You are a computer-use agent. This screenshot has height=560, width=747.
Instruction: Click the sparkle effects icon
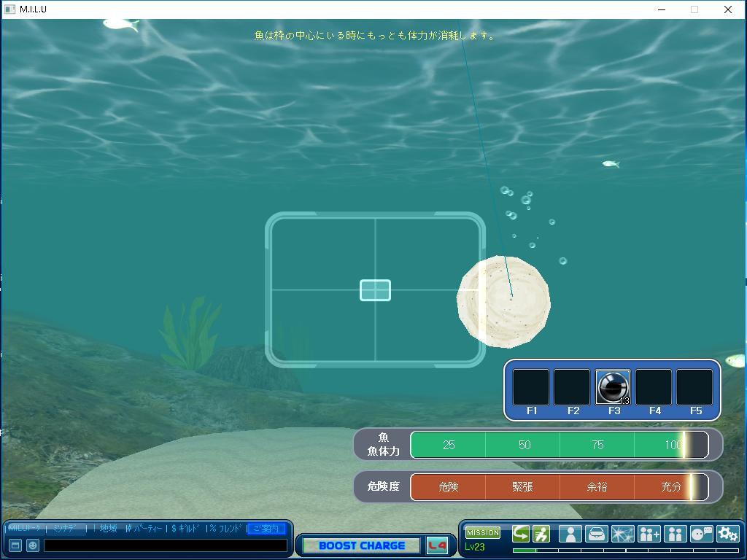tap(622, 534)
